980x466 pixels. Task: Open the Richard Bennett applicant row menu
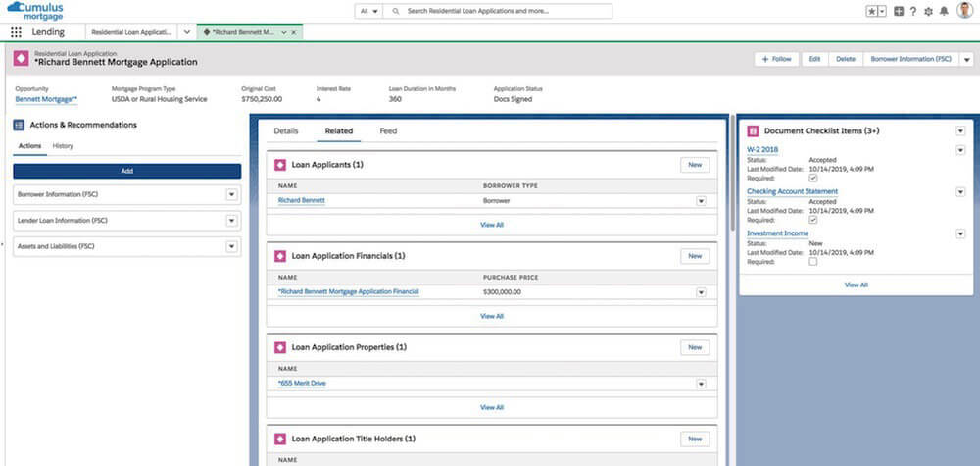point(701,201)
